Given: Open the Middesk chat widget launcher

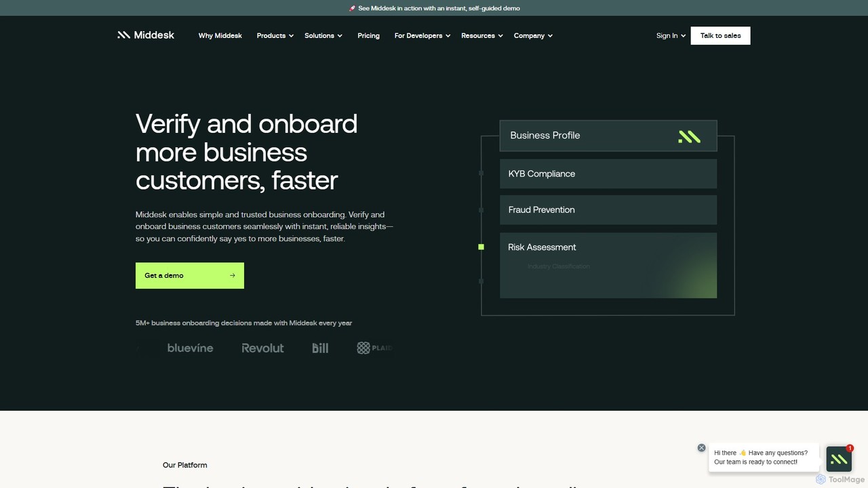Looking at the screenshot, I should pos(839,459).
